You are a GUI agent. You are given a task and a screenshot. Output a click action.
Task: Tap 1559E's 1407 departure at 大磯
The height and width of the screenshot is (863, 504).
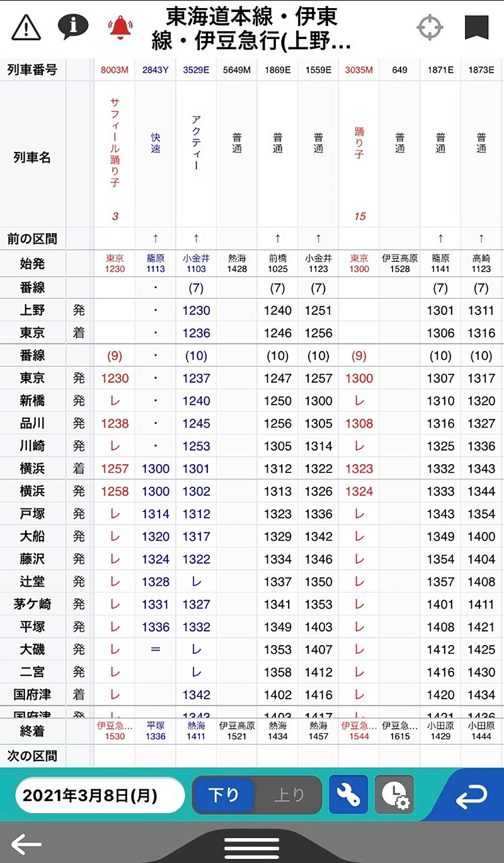point(318,649)
